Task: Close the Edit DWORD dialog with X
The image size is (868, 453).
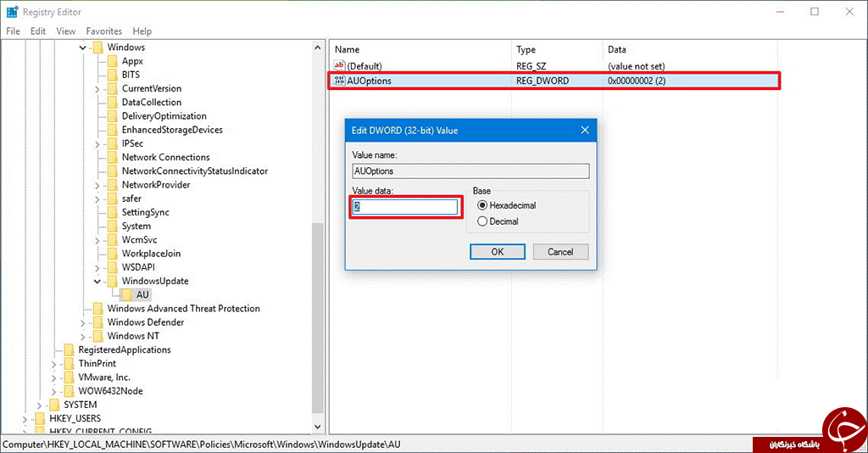Action: (x=585, y=130)
